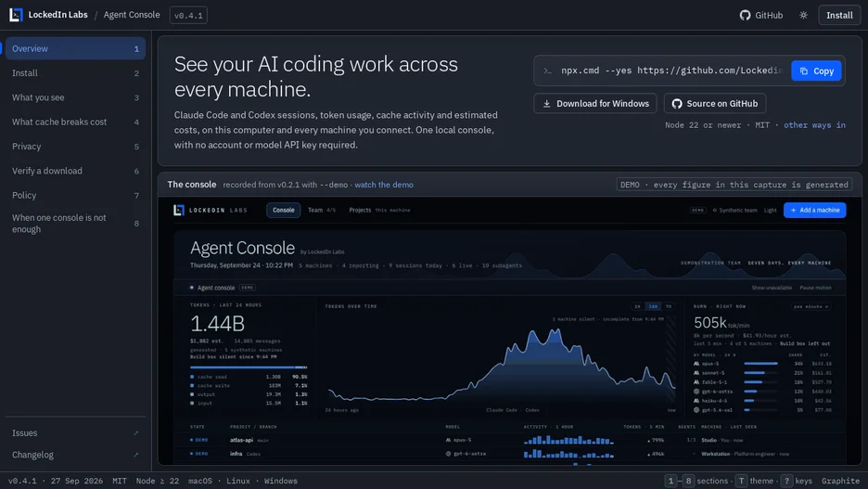The image size is (868, 489).
Task: Toggle Light theme in console preview
Action: click(770, 210)
